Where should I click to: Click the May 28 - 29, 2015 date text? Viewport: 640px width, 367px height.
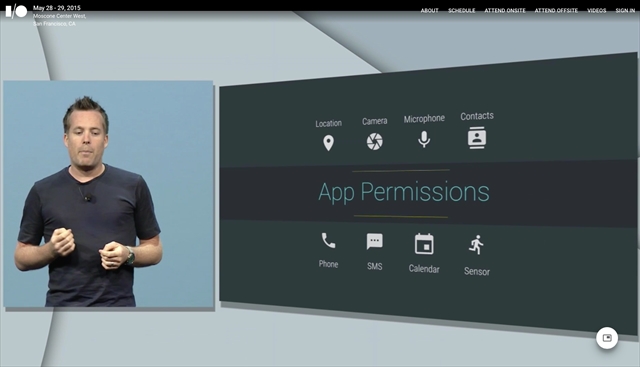coord(57,8)
